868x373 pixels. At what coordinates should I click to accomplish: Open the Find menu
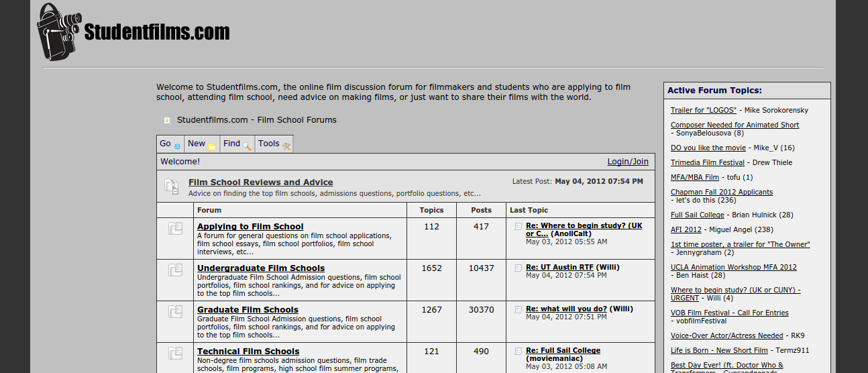click(x=237, y=144)
